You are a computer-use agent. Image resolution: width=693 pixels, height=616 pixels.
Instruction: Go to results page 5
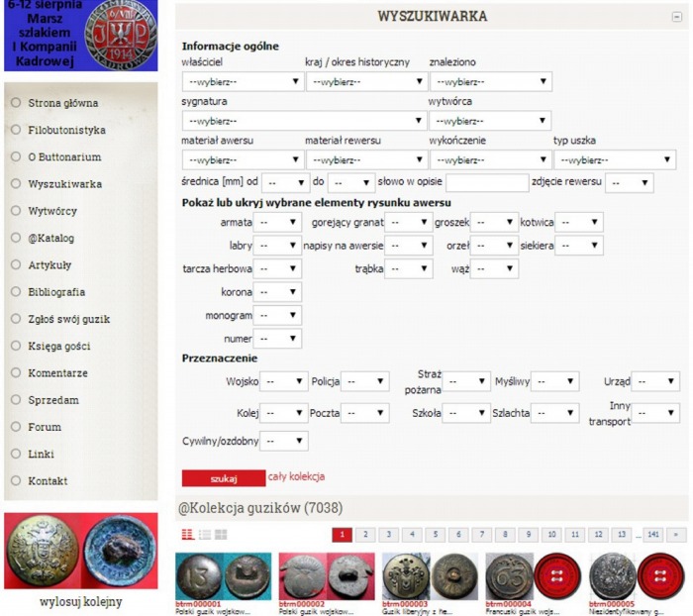tap(436, 535)
